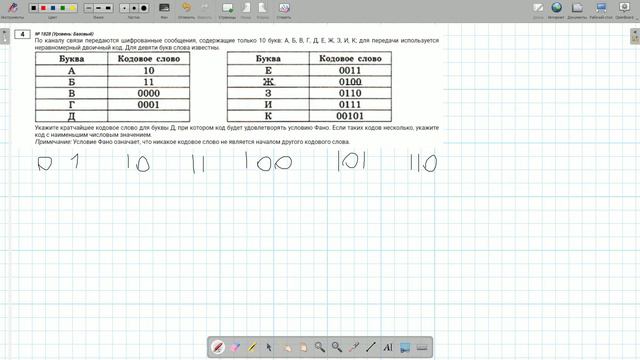Select the thin line width
The image size is (640, 360).
pos(89,8)
